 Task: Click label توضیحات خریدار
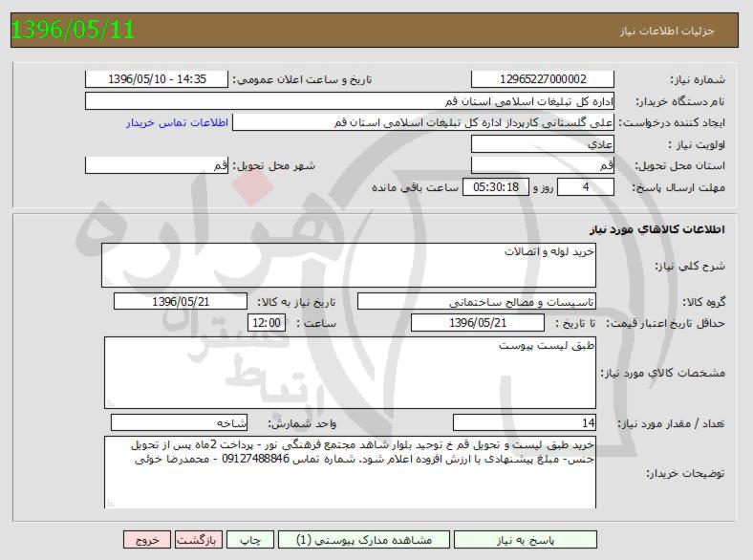685,474
